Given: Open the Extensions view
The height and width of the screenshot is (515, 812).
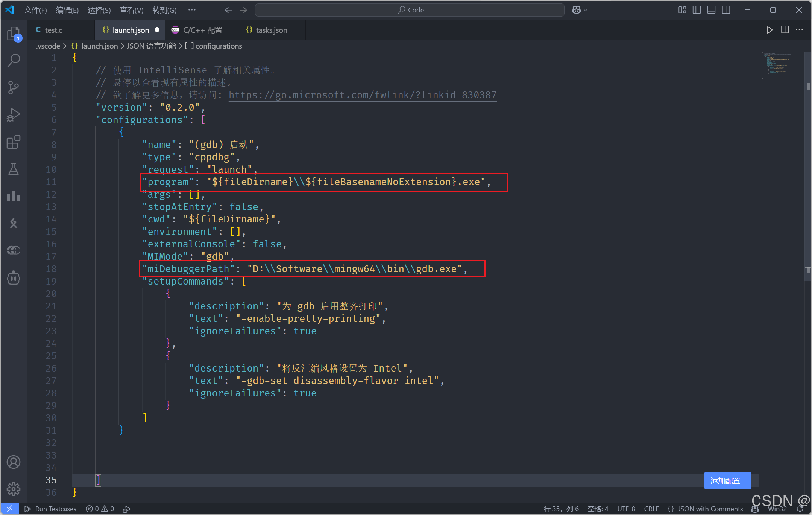Looking at the screenshot, I should pos(14,142).
